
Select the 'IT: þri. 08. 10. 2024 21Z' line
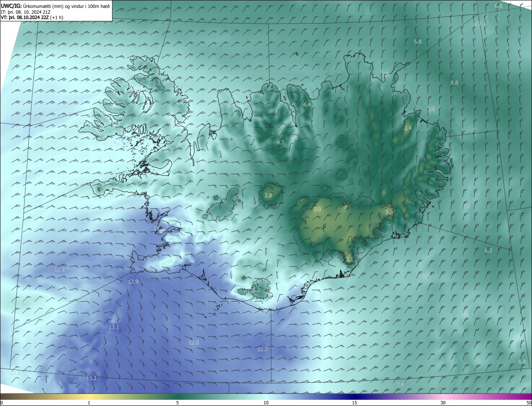[26, 12]
